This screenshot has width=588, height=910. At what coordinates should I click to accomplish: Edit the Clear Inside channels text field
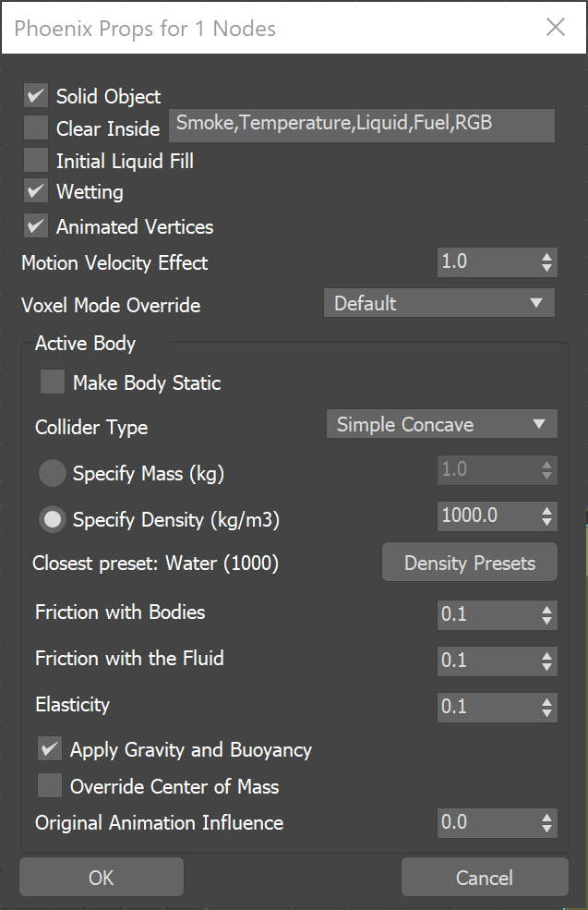pos(362,126)
